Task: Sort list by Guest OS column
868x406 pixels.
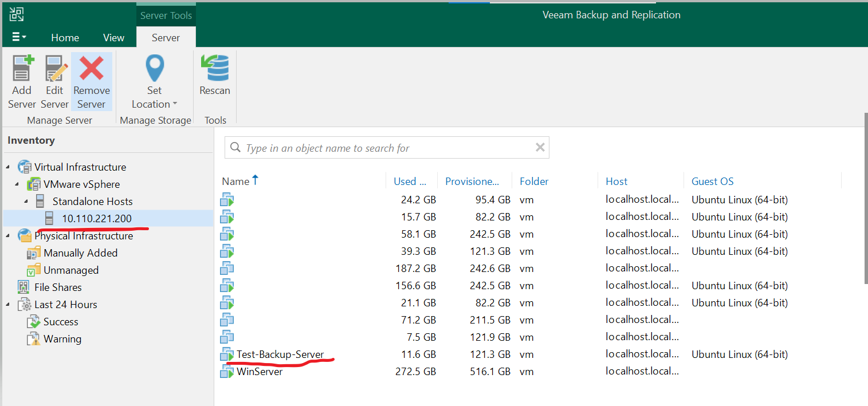Action: (x=712, y=182)
